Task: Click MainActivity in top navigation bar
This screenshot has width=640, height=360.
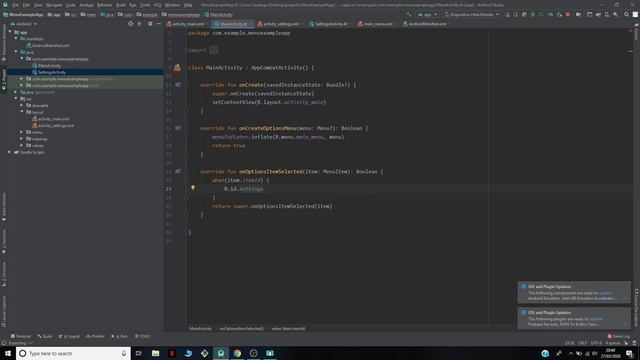Action: click(219, 14)
